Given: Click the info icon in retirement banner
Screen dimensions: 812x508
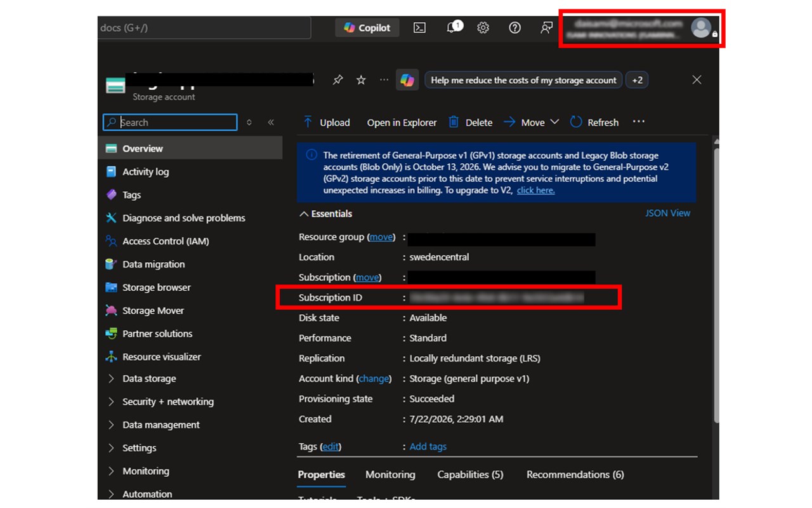Looking at the screenshot, I should point(311,156).
